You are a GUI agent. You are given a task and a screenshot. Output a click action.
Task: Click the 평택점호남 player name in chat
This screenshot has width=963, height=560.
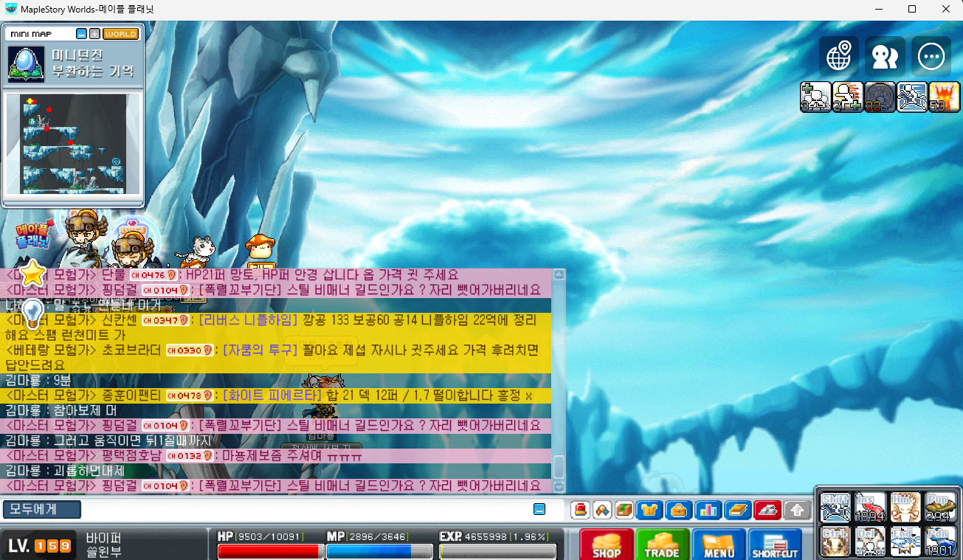click(x=131, y=455)
